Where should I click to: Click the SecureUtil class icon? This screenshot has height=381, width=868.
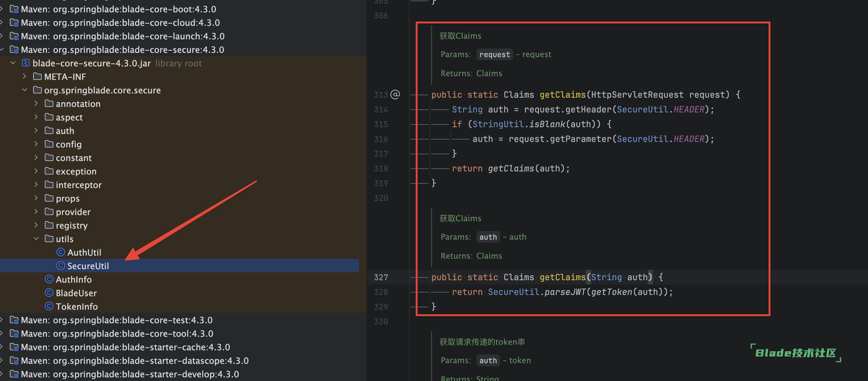coord(61,266)
